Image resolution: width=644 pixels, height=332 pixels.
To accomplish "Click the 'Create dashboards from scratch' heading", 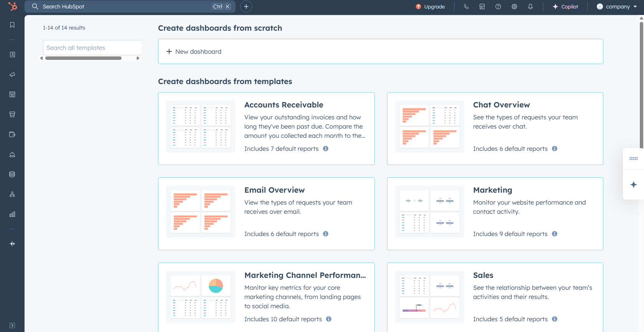I will (x=220, y=28).
